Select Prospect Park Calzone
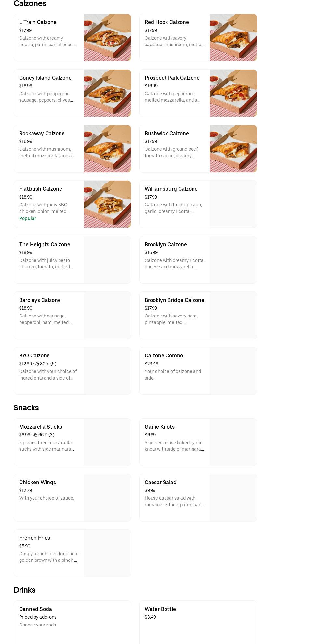The width and height of the screenshot is (333, 644). tap(174, 93)
